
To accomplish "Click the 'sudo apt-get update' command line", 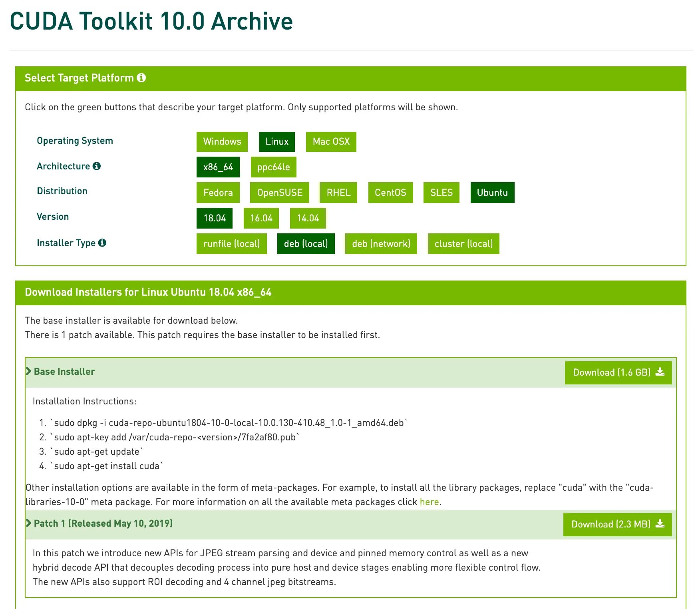I will [x=96, y=452].
